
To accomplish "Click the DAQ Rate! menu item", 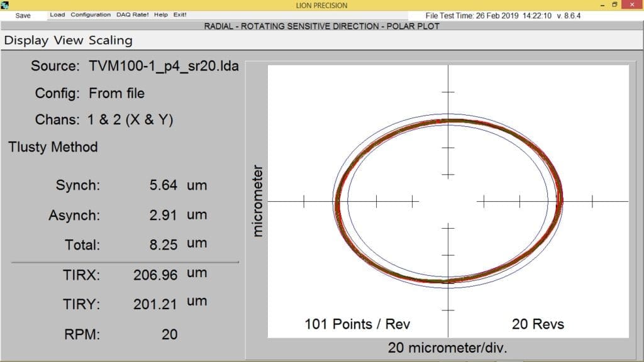I will pos(132,15).
